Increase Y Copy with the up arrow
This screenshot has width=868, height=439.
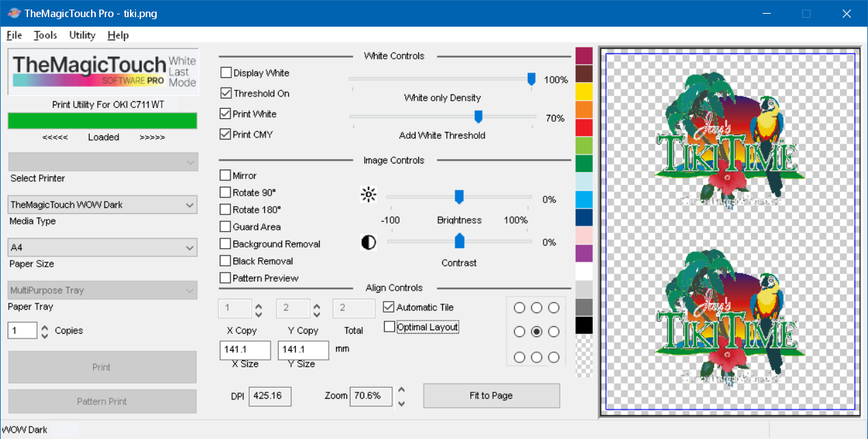317,304
